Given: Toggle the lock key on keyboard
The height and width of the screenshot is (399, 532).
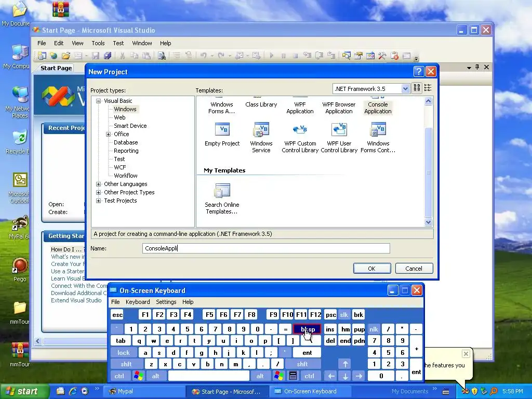Looking at the screenshot, I should click(124, 353).
